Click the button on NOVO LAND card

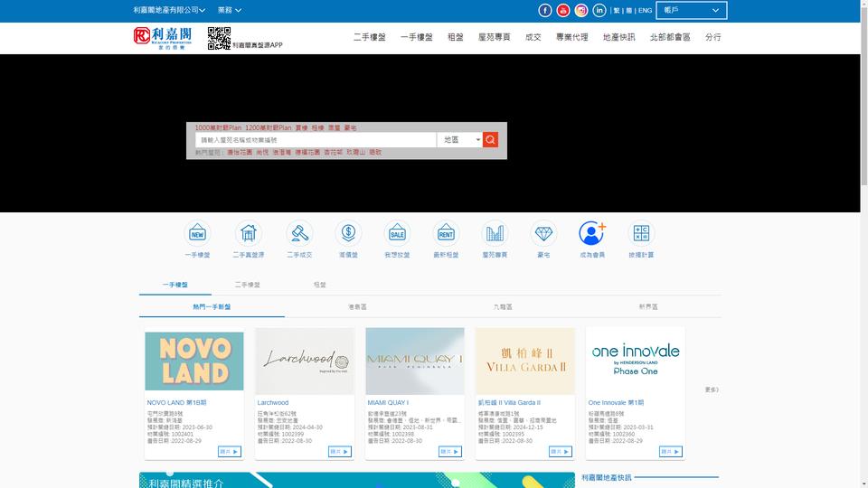tap(229, 452)
